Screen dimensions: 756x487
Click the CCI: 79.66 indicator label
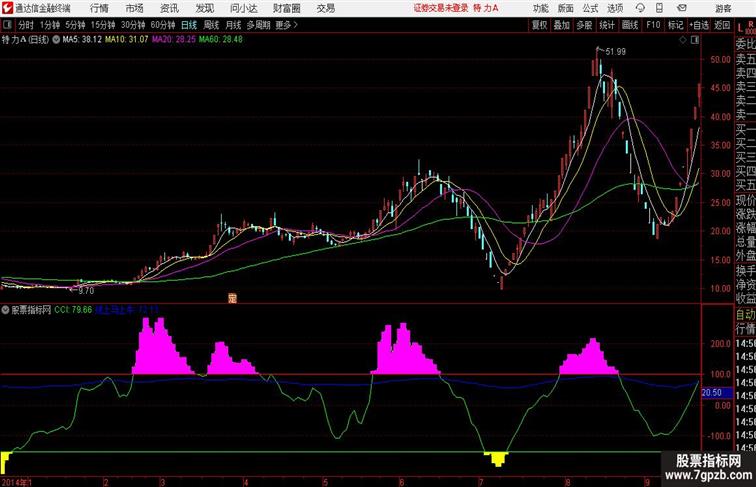click(x=73, y=310)
